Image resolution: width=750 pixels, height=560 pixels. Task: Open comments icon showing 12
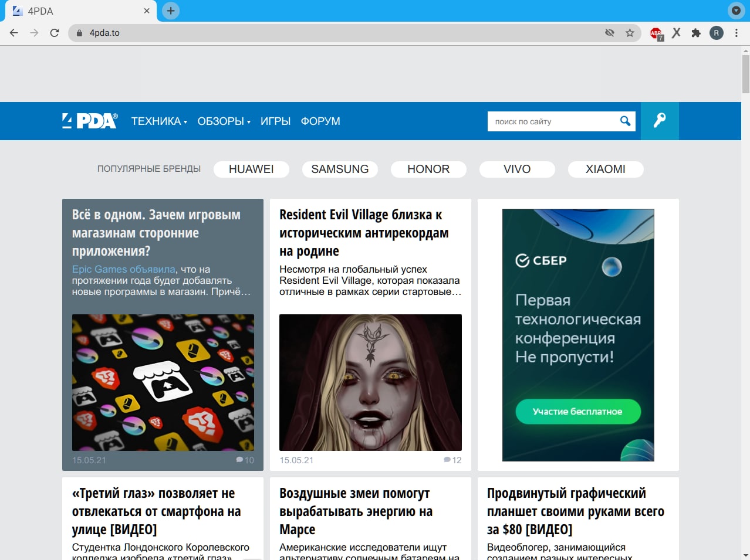(452, 460)
